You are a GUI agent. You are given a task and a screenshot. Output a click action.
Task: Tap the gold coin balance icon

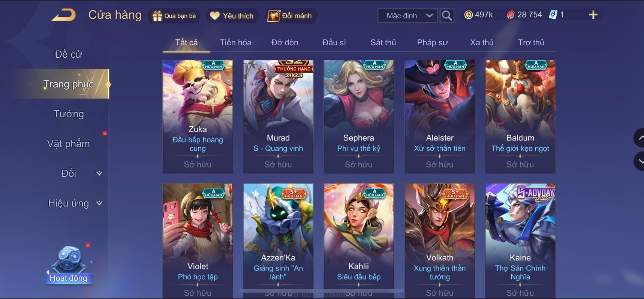[x=468, y=15]
